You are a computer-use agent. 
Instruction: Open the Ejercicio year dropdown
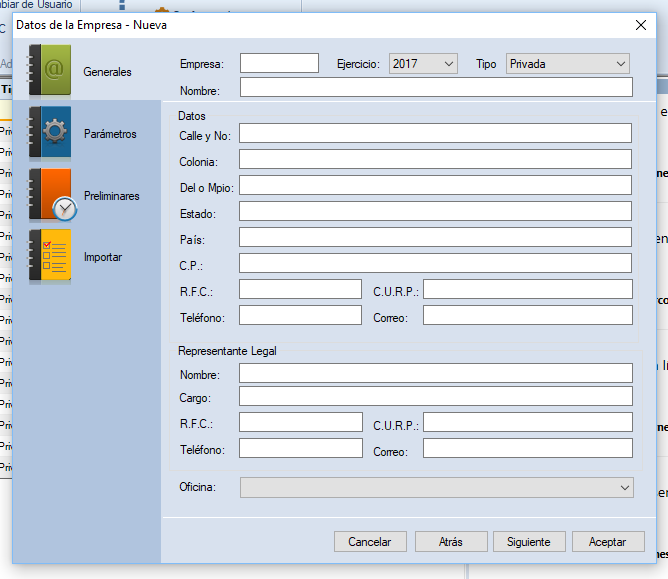[423, 64]
